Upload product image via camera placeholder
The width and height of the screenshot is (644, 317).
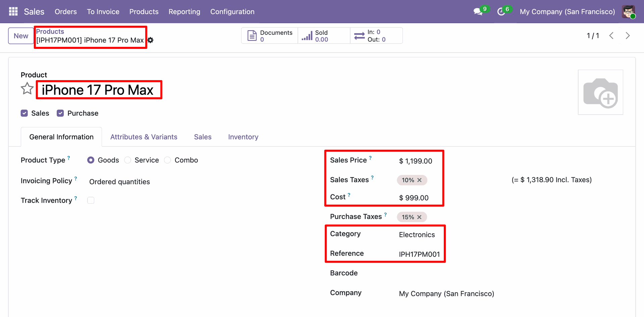point(600,92)
